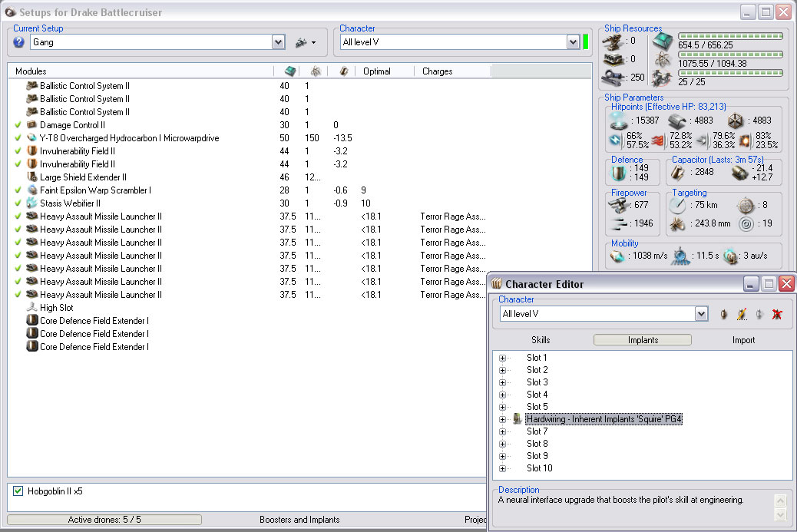Screen dimensions: 797x532
Task: Toggle the first Invulnerability Field II checkmark
Action: pos(18,151)
